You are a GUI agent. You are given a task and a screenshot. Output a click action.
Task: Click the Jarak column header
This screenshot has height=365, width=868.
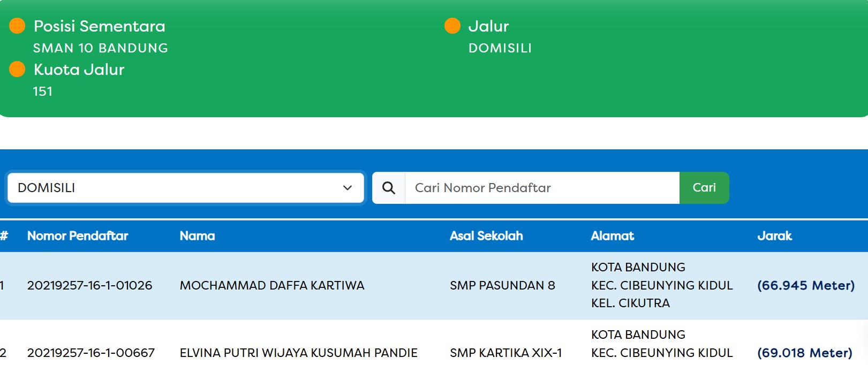click(x=774, y=236)
